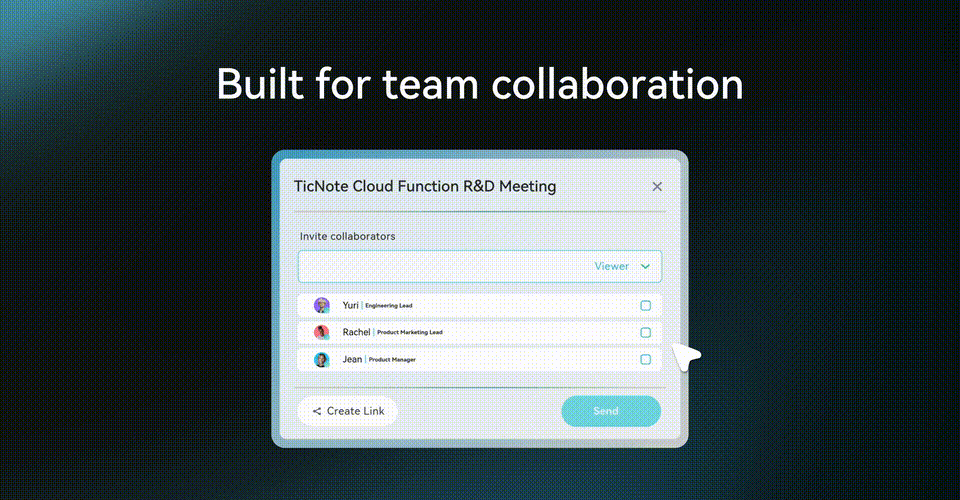Close the TicNote meeting share dialog
Viewport: 960px width, 500px height.
click(x=657, y=186)
